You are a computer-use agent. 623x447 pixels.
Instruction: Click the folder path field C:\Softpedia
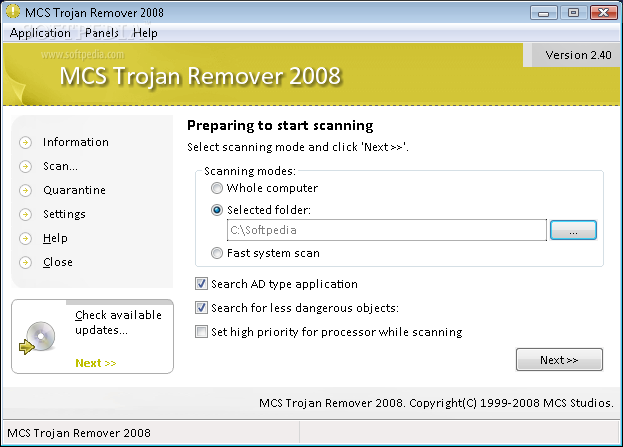coord(387,230)
